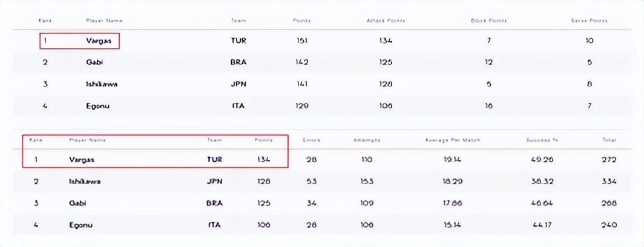Click the Attack Points column header
Viewport: 644px width, 247px height.
386,21
